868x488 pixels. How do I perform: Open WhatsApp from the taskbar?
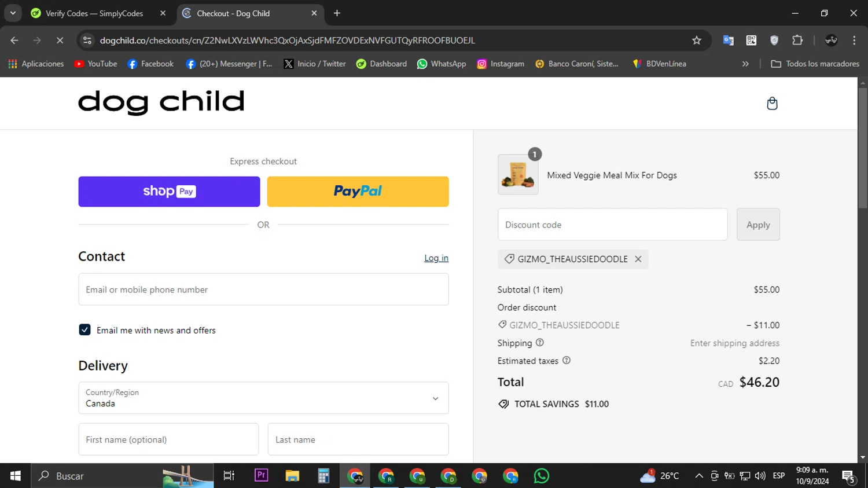pos(542,476)
